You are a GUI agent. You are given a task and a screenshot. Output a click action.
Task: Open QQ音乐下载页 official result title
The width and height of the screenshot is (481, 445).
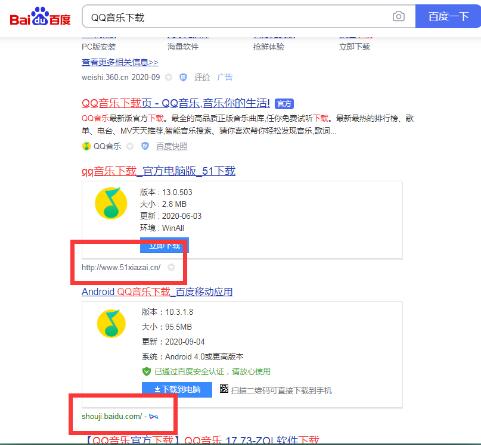(176, 103)
